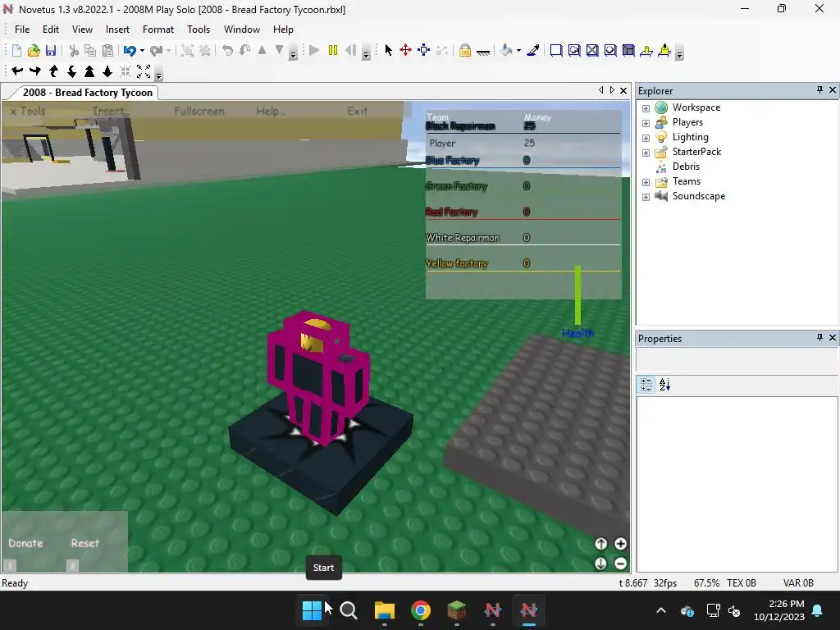Select the yellow Motor tool

tap(664, 50)
